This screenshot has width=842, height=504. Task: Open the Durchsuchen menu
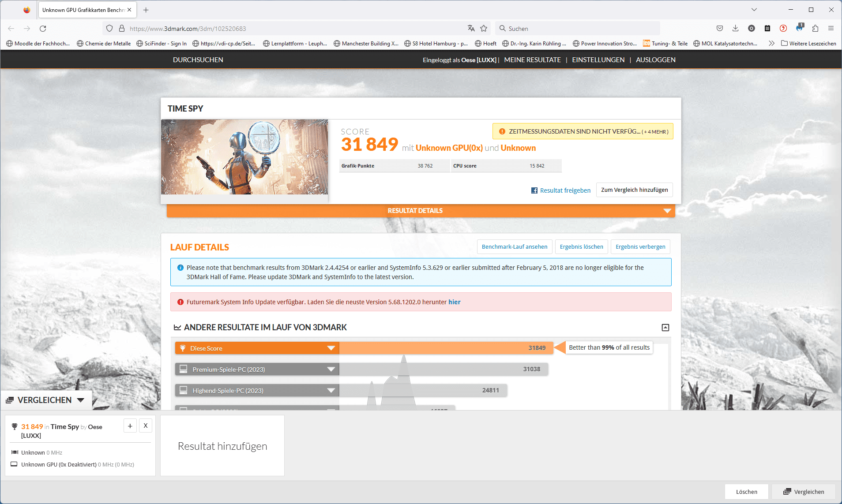198,60
